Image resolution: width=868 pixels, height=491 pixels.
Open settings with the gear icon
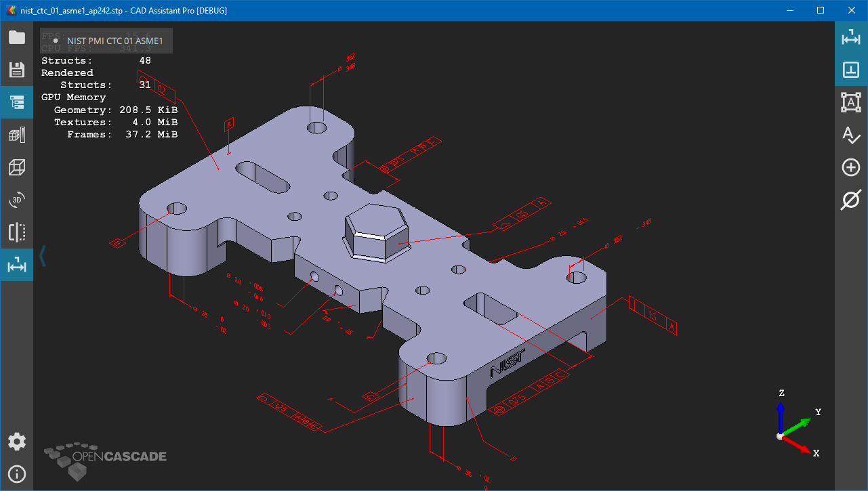(16, 442)
